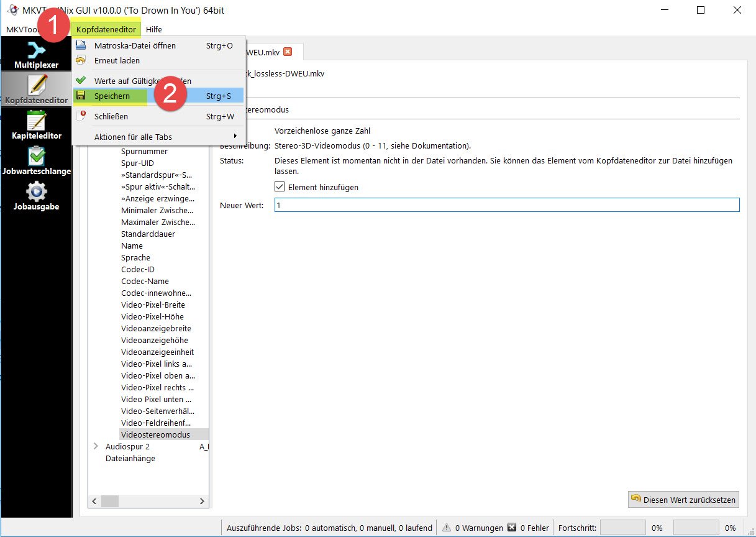This screenshot has height=537, width=756.
Task: Click the Auszuführende Jobs status text
Action: click(329, 528)
